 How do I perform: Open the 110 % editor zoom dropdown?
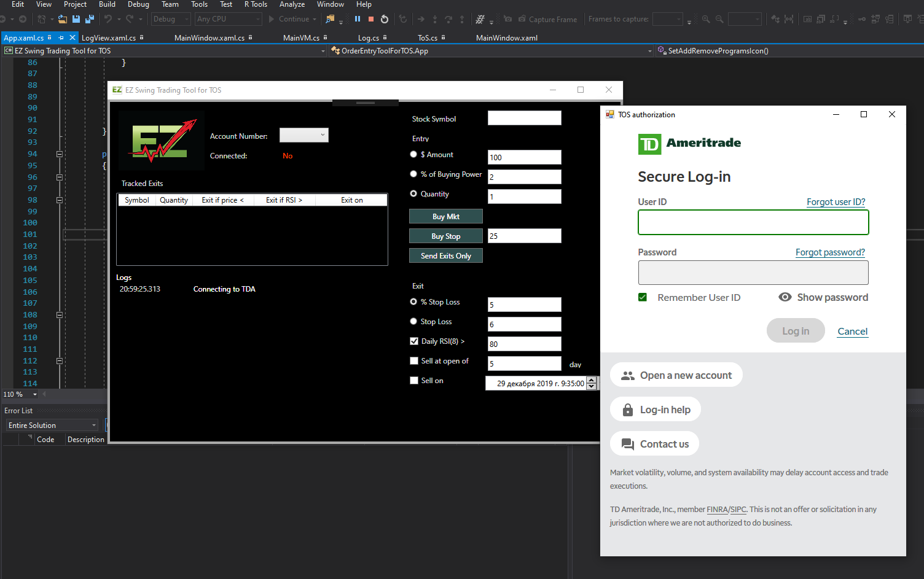point(34,394)
